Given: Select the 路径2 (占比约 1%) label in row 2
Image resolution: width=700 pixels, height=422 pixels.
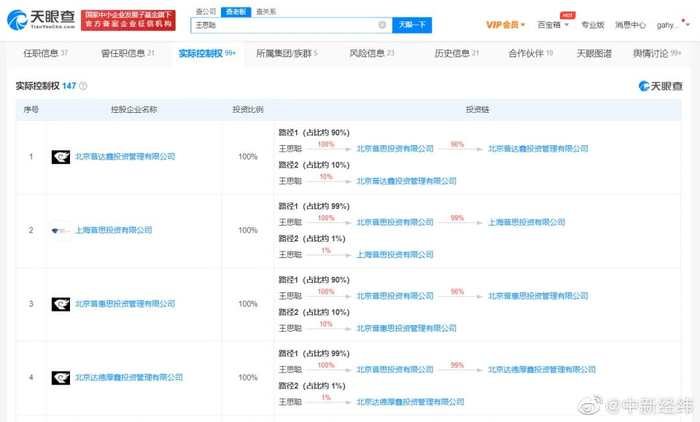Looking at the screenshot, I should 312,239.
